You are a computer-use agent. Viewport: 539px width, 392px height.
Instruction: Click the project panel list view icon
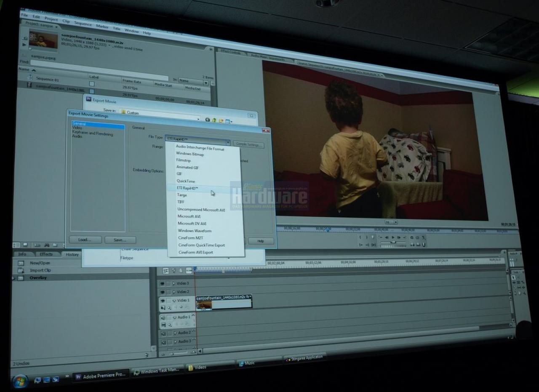(16, 245)
